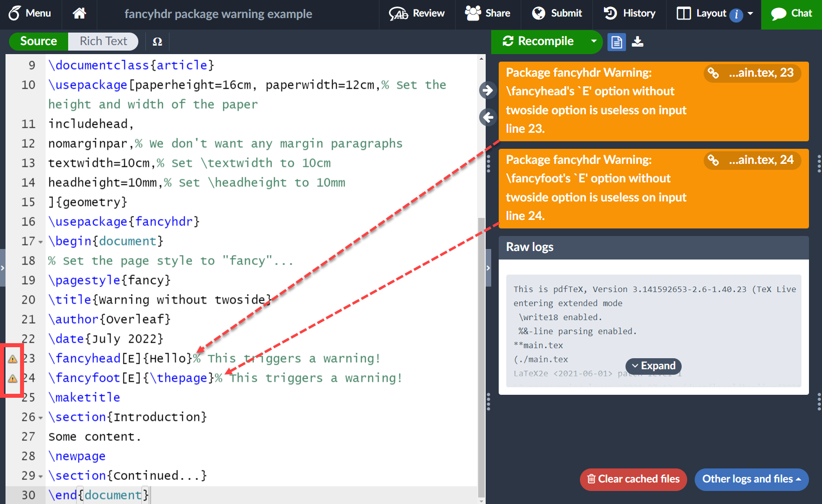Open the project History
Screen dimensions: 822x504
click(x=629, y=14)
